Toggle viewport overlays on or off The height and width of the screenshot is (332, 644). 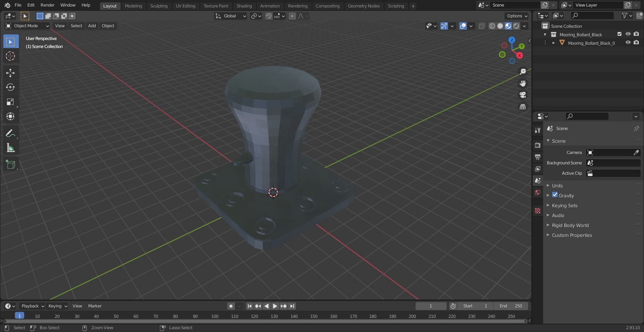pyautogui.click(x=463, y=26)
